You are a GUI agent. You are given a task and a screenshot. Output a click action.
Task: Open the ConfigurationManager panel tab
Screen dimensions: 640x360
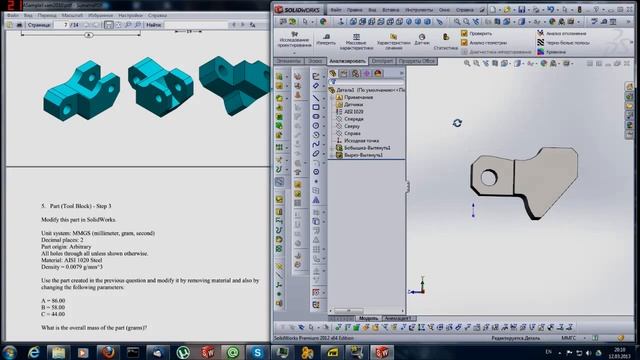pos(356,73)
